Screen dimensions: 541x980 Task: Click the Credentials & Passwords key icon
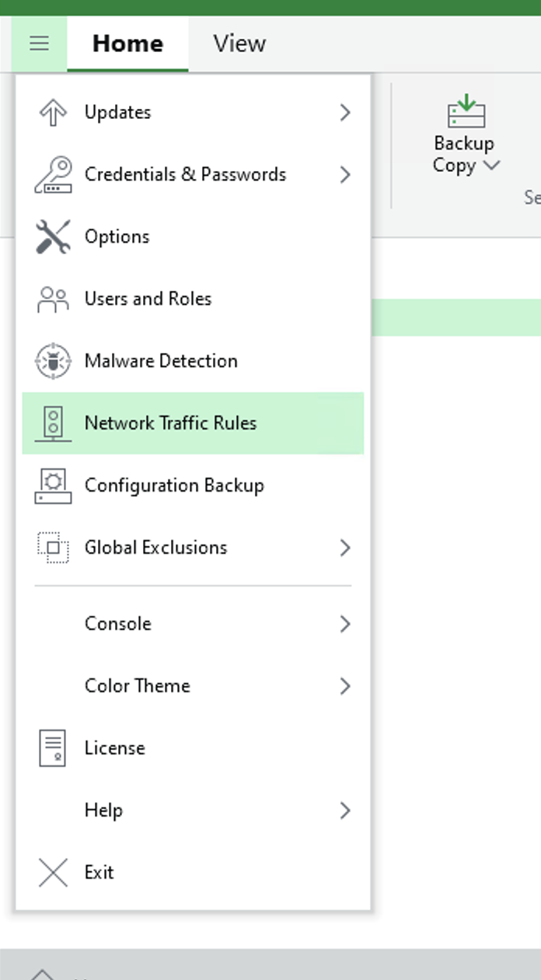pos(53,174)
